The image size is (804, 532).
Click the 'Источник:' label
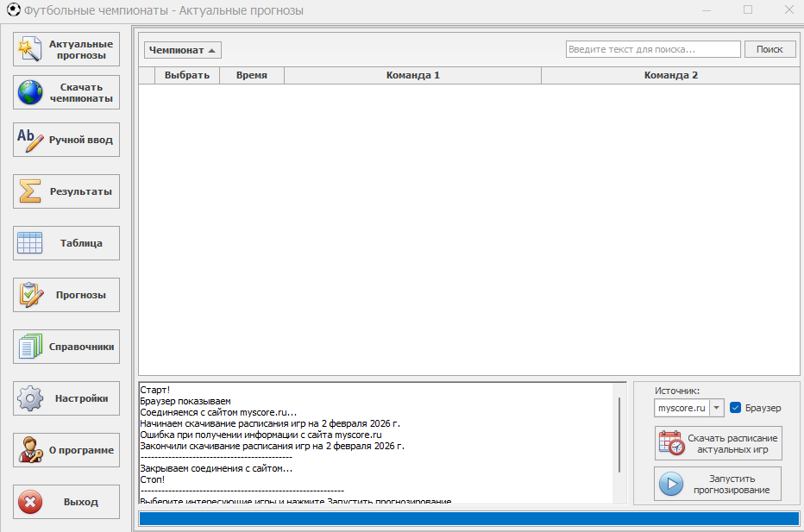677,391
